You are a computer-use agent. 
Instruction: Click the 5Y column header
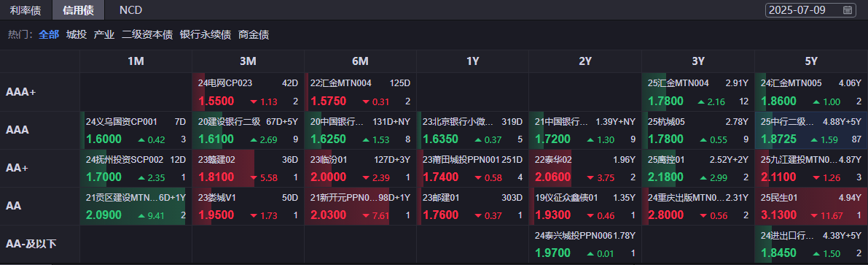(811, 61)
